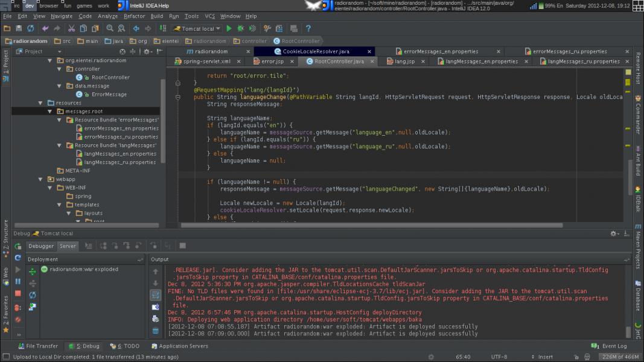This screenshot has height=362, width=644.
Task: Open the VCS menu
Action: (x=209, y=16)
